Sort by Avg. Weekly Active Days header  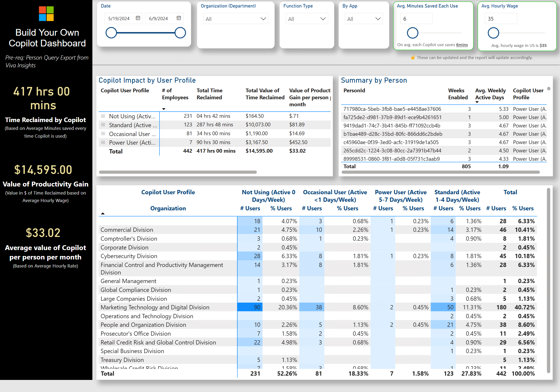coord(490,94)
